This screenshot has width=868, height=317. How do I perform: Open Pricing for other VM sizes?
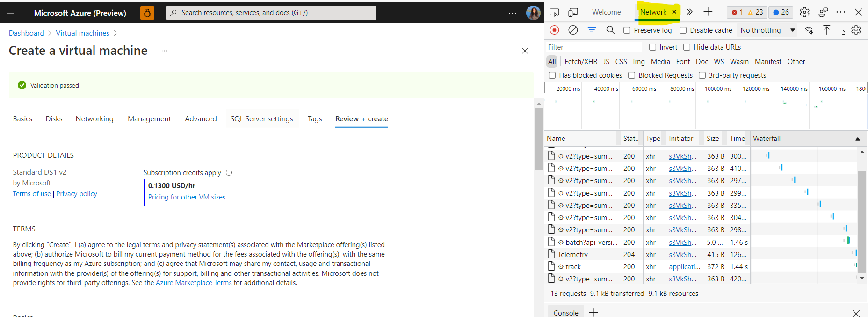pyautogui.click(x=187, y=197)
